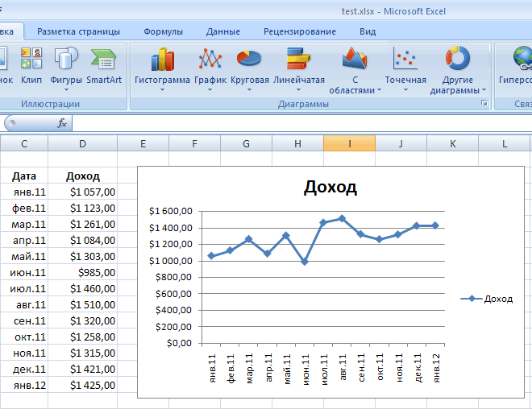532x409 pixels.
Task: Select the июл.11 date cell
Action: 24,288
